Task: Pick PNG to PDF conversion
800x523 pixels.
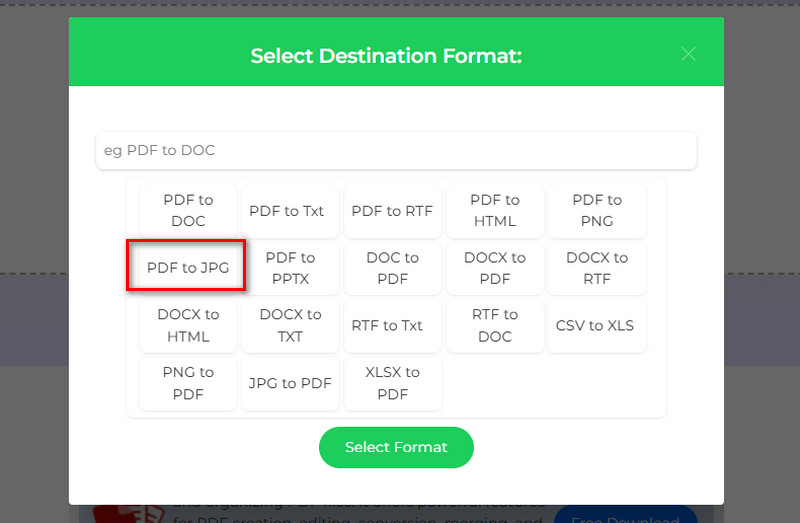Action: point(188,383)
